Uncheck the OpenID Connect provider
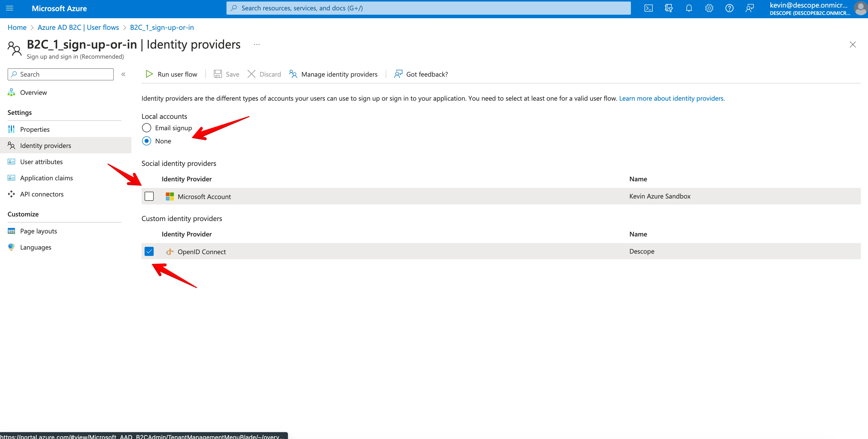The height and width of the screenshot is (439, 868). tap(149, 251)
